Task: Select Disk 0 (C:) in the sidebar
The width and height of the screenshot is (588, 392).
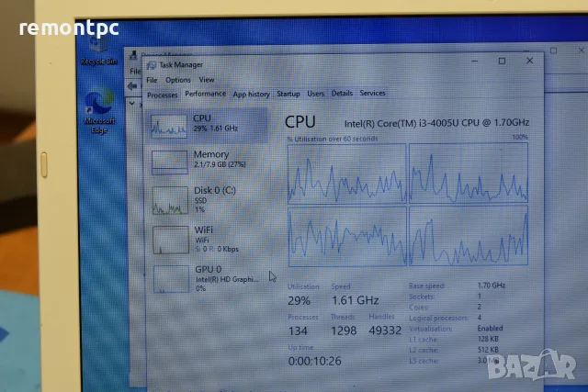Action: (208, 200)
